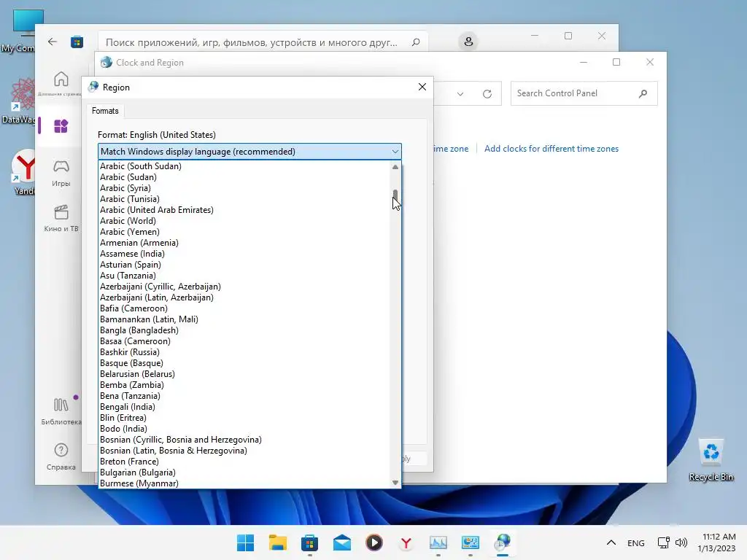Screen dimensions: 747x560
Task: Open the Recycle Bin desktop icon
Action: pos(711,461)
